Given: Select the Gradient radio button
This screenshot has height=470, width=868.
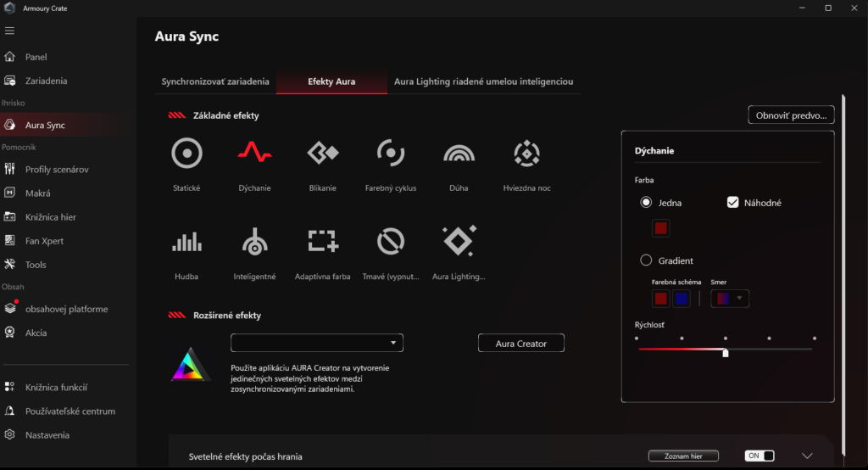Looking at the screenshot, I should point(645,260).
